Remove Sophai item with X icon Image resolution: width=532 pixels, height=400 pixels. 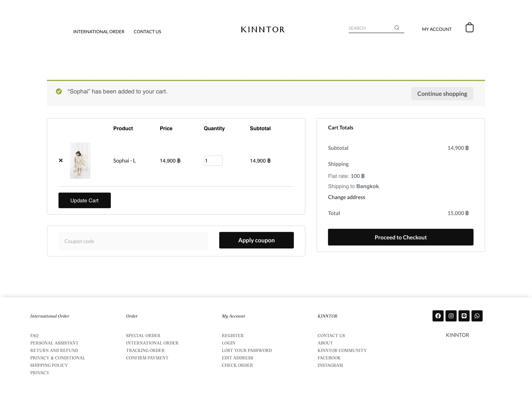(x=61, y=160)
